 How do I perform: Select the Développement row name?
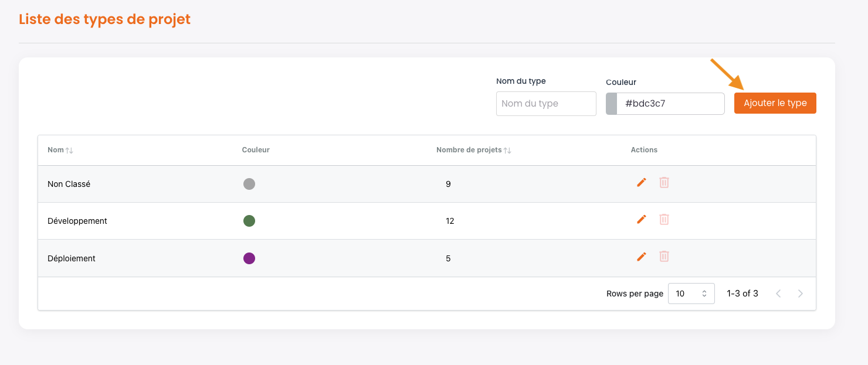click(x=77, y=221)
